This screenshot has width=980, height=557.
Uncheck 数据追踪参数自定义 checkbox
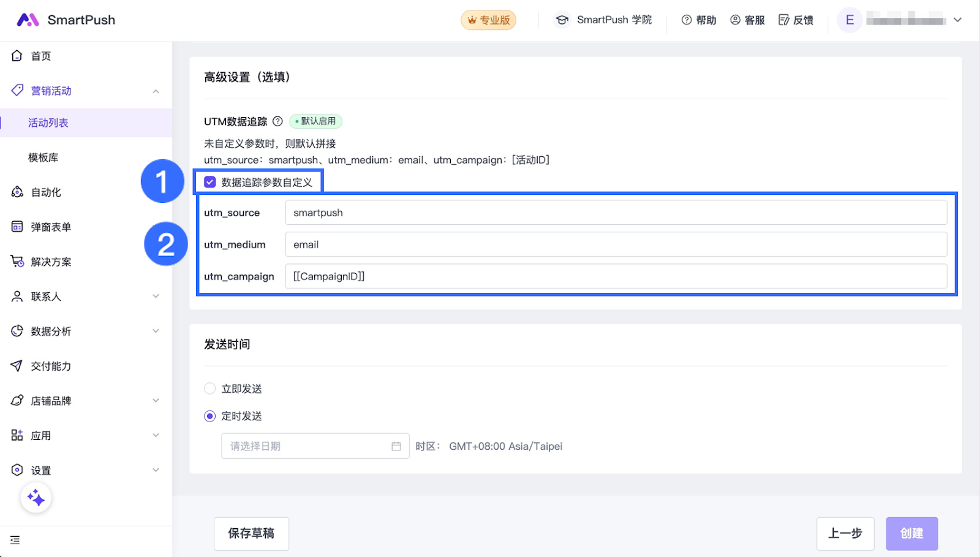(x=210, y=182)
